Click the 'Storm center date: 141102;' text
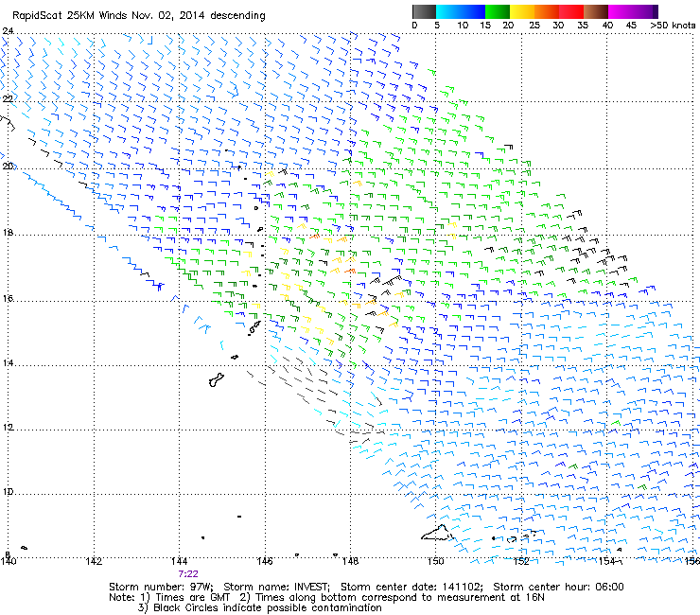Screen dimensions: 700x615 (411, 587)
